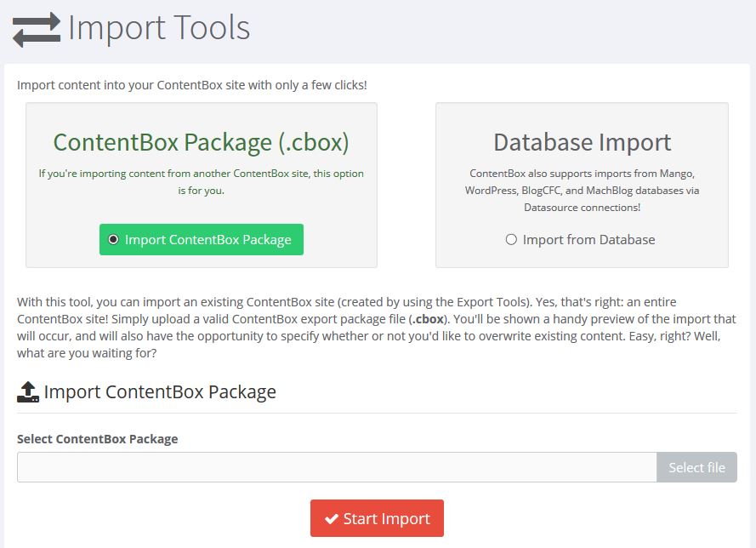Click the green ContentBox Package description text
756x548 pixels.
(202, 182)
